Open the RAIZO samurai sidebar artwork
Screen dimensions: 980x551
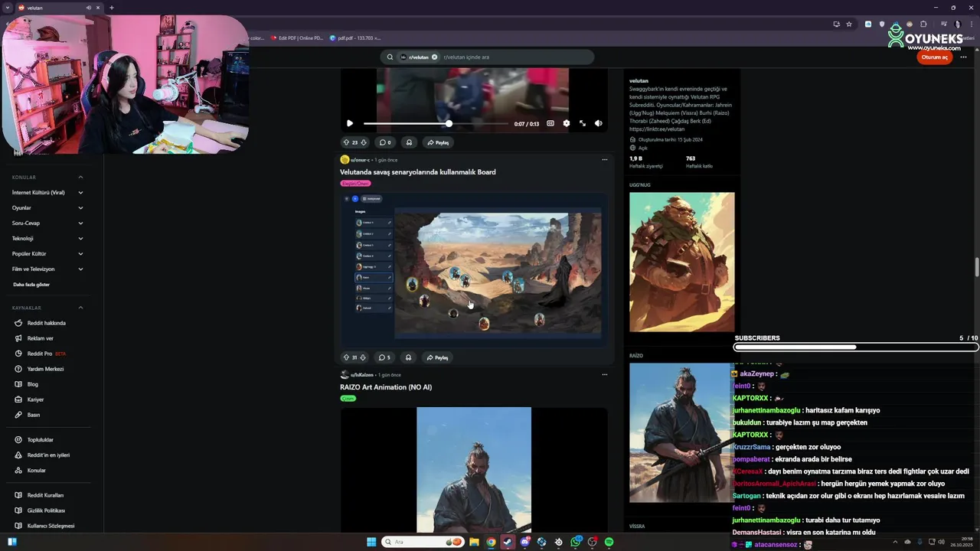tap(680, 432)
